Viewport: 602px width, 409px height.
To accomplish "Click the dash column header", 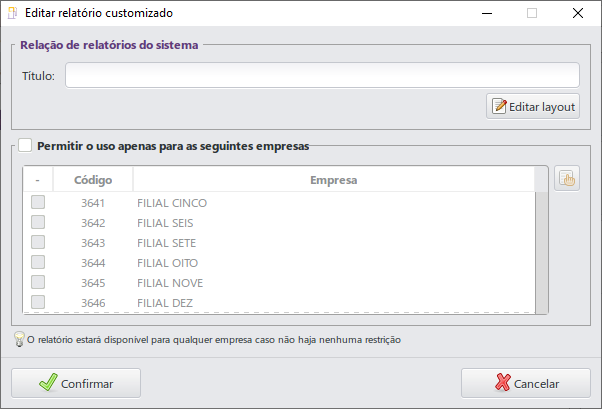I will pyautogui.click(x=37, y=180).
